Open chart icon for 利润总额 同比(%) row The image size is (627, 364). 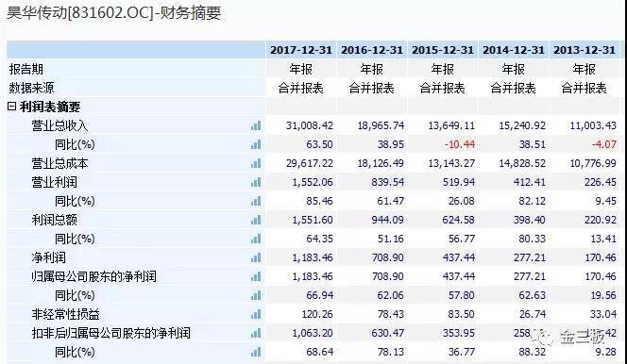tap(256, 239)
